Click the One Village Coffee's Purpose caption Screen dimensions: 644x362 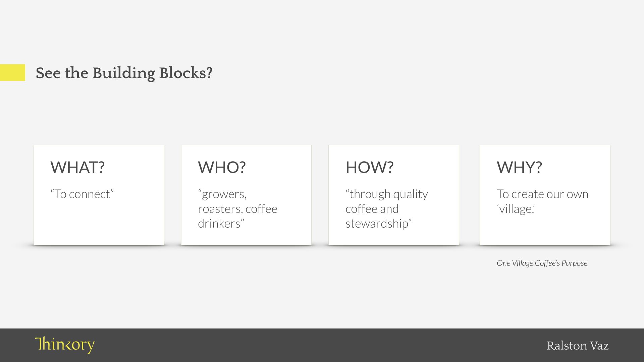click(542, 263)
